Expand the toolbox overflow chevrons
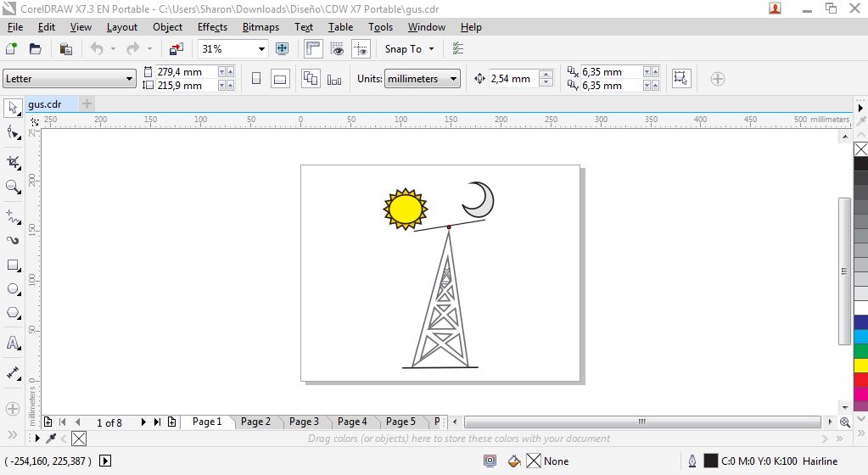The image size is (868, 475). tap(13, 434)
